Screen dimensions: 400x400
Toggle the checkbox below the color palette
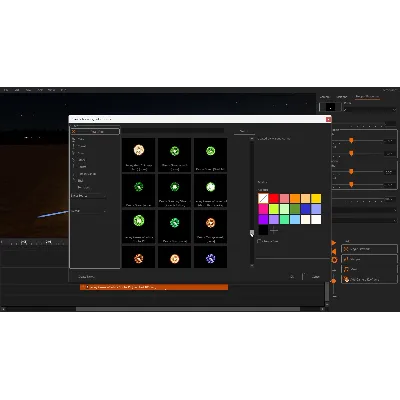[x=259, y=241]
